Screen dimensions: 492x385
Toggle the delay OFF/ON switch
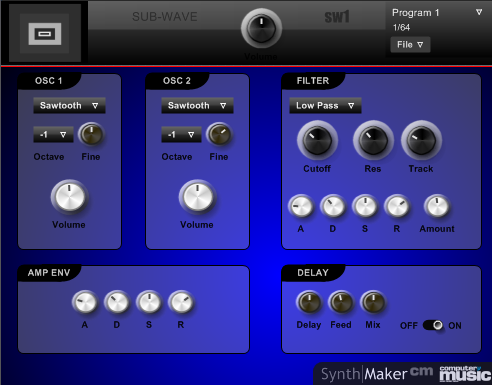tap(433, 325)
